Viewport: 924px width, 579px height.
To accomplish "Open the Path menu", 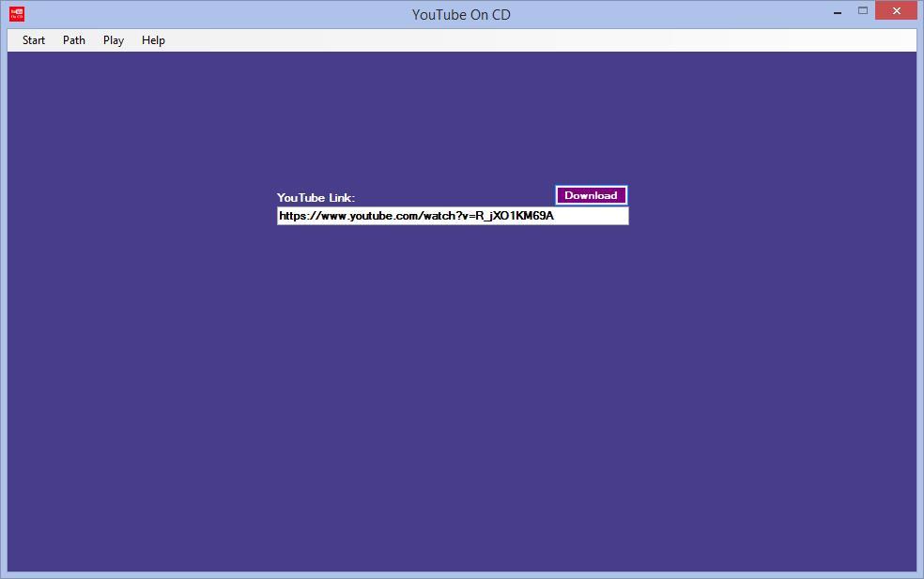I will pos(73,40).
